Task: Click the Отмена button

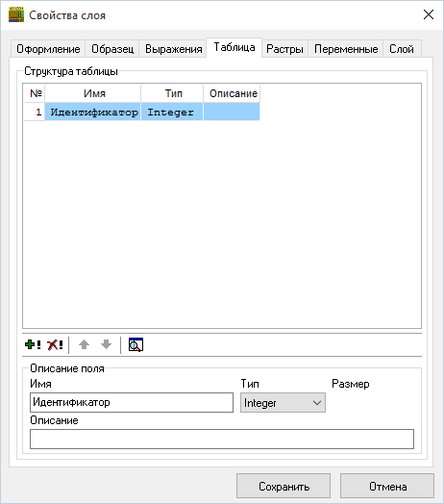Action: click(387, 486)
